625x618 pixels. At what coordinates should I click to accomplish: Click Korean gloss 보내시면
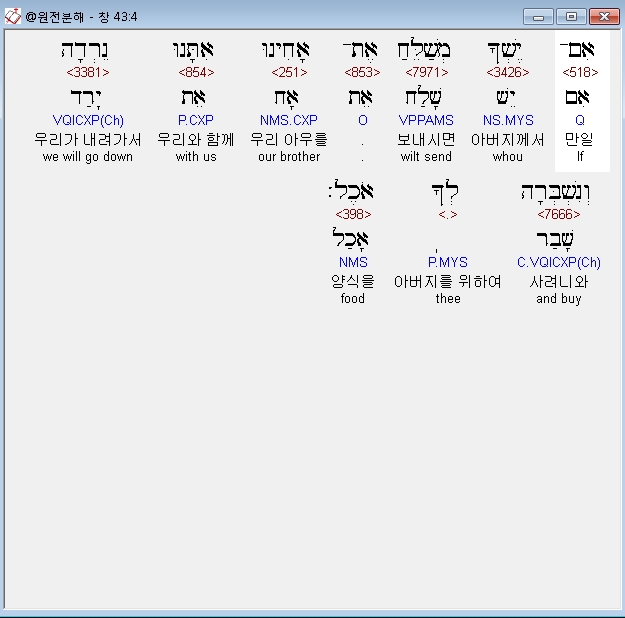[x=426, y=140]
